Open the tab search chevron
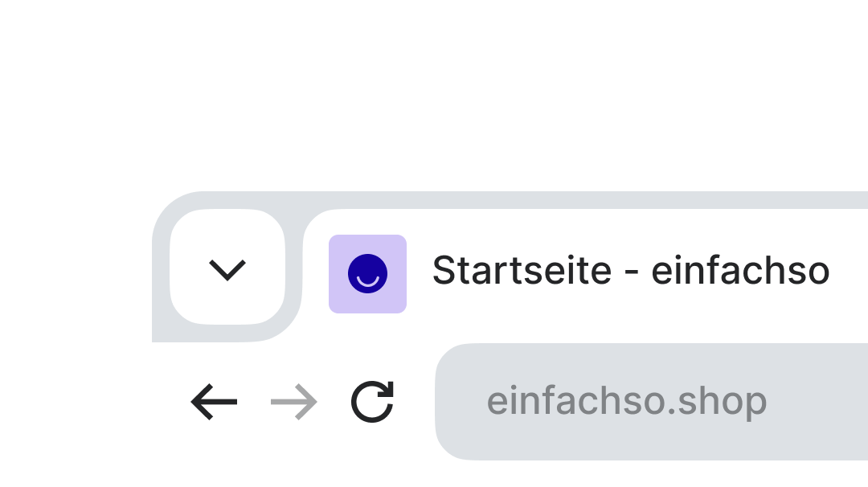868x487 pixels. [227, 268]
